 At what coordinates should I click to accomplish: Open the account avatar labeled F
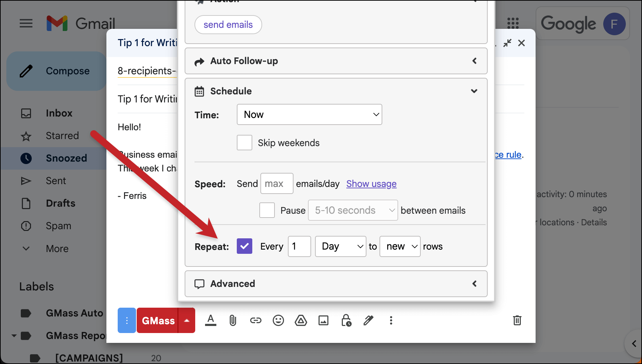(x=614, y=24)
